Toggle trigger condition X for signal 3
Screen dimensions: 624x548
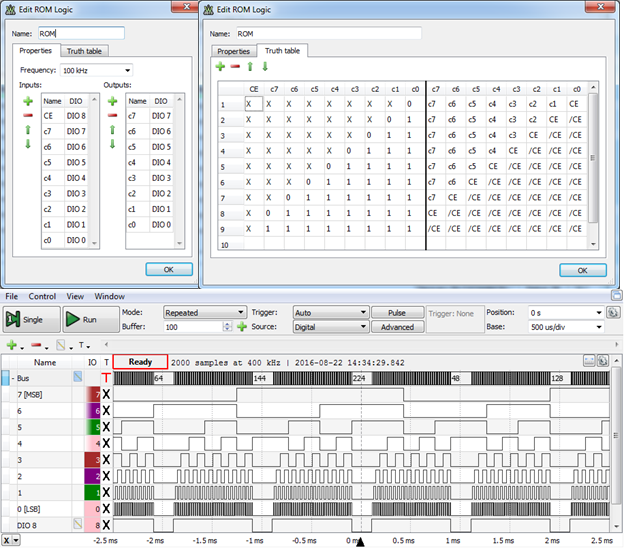click(106, 460)
